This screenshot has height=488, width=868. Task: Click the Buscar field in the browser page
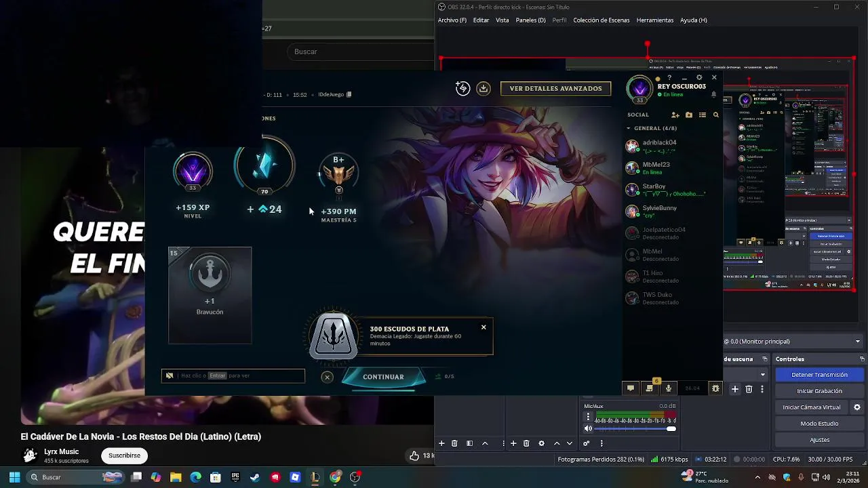[x=359, y=52]
